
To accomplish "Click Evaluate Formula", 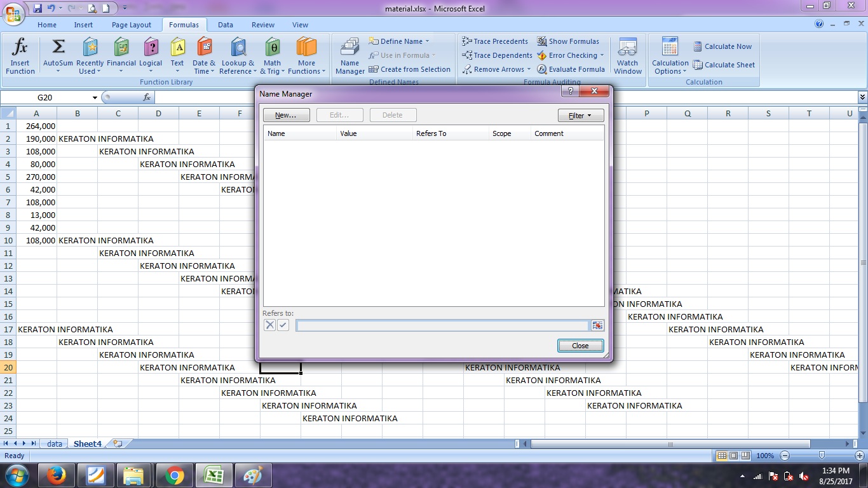I will tap(571, 69).
